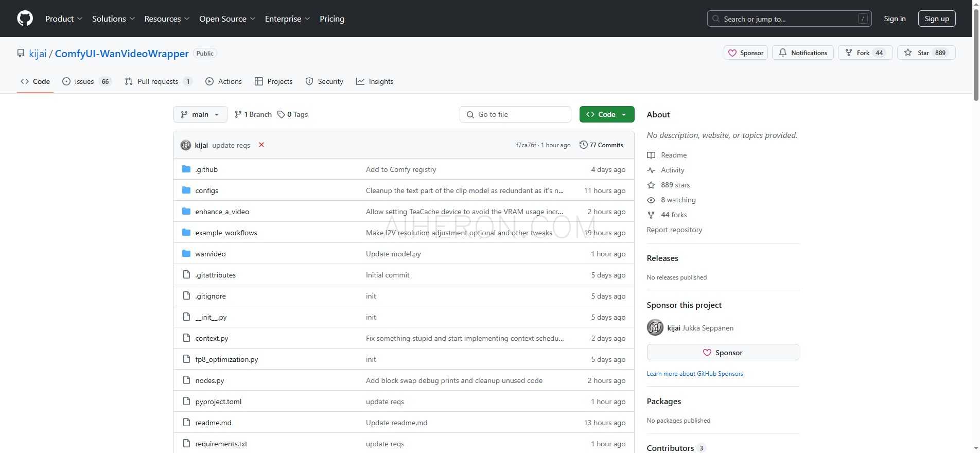Expand the Product menu
Viewport: 980px width, 453px height.
63,19
